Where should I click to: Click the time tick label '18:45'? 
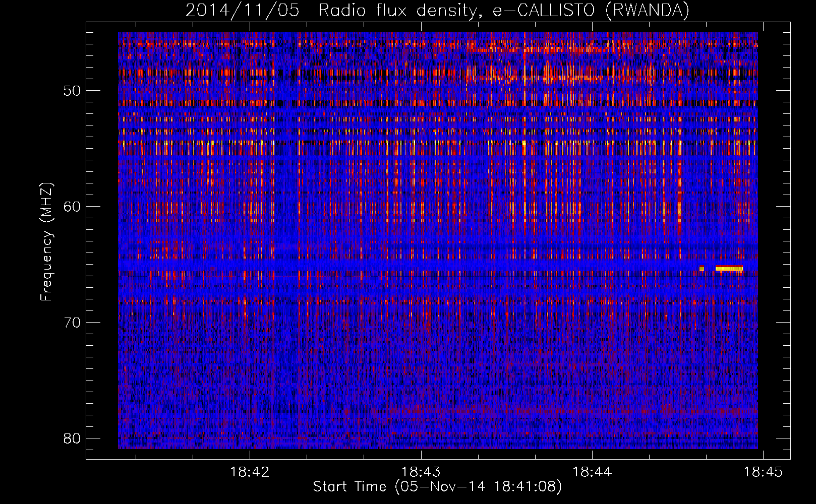point(764,472)
